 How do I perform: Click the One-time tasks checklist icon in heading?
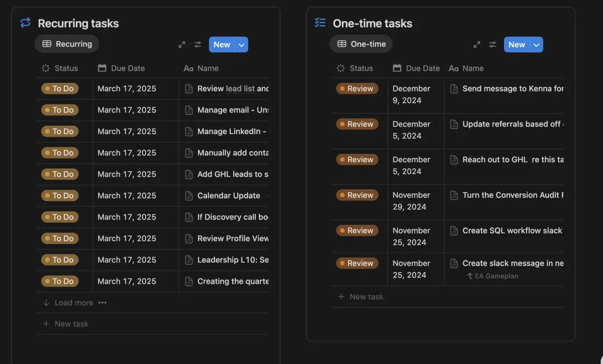[320, 23]
